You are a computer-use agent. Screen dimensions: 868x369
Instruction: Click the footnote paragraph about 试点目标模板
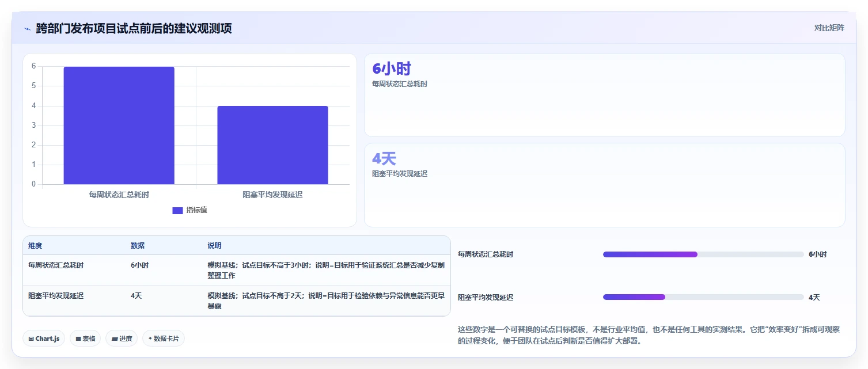click(649, 335)
